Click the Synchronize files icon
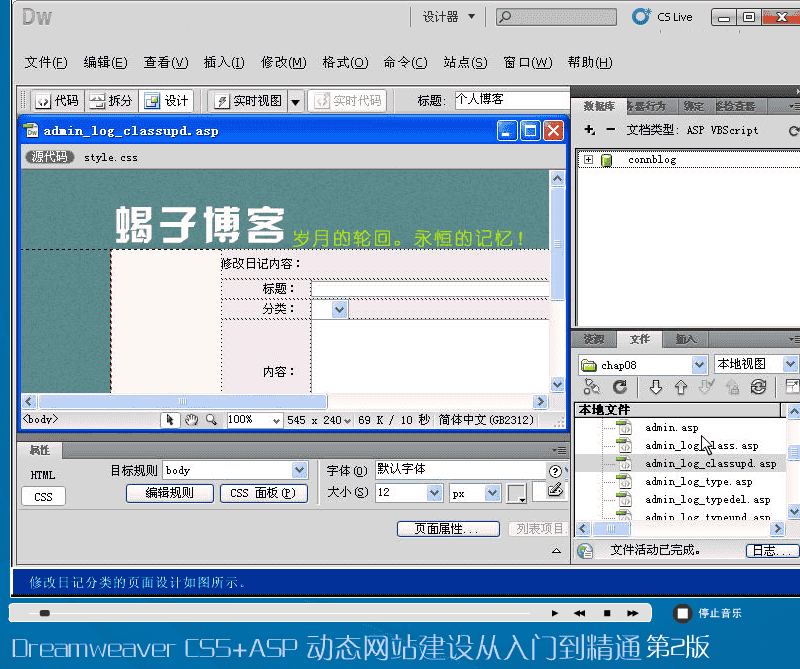Viewport: 800px width, 669px height. 758,387
